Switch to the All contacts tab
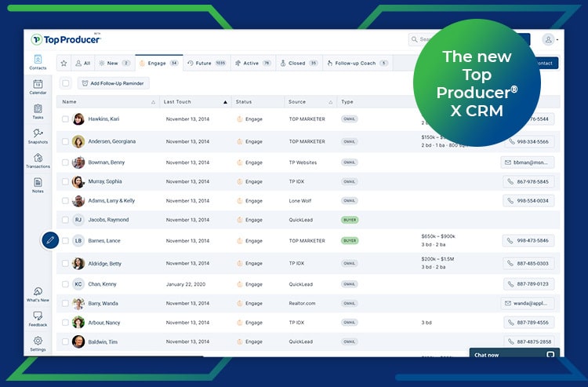Image resolution: width=588 pixels, height=387 pixels. (x=83, y=63)
